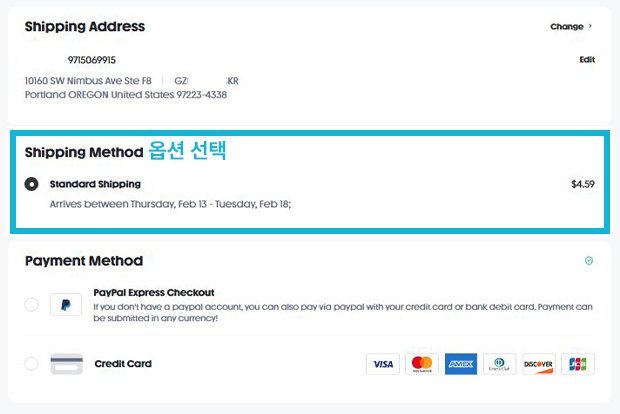Viewport: 620px width, 414px height.
Task: Click the Discover card logo
Action: point(539,364)
